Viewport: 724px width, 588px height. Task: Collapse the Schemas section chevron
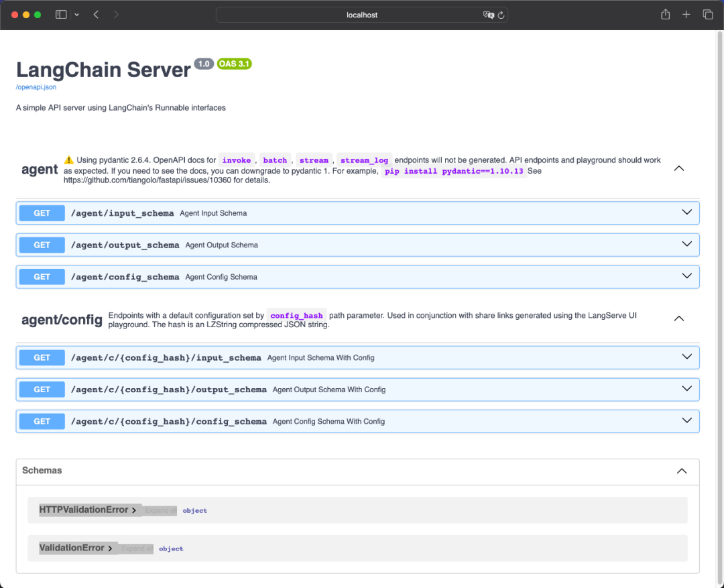coord(682,471)
